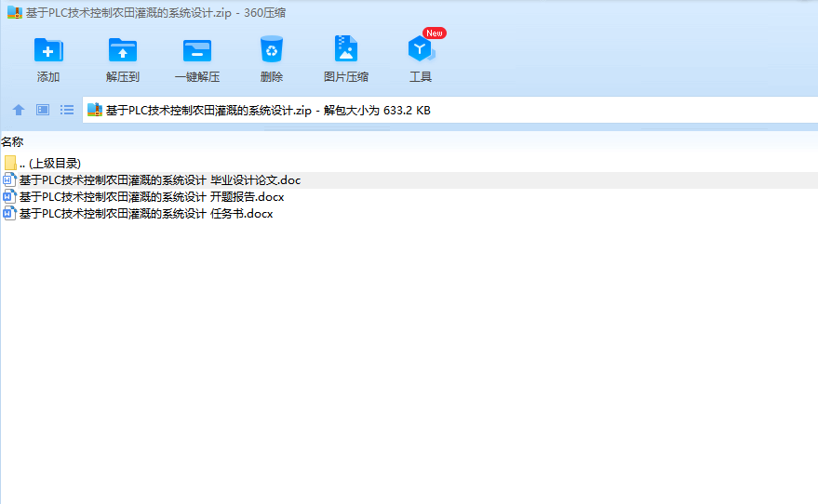
Task: Click the archive path address field
Action: click(x=449, y=110)
